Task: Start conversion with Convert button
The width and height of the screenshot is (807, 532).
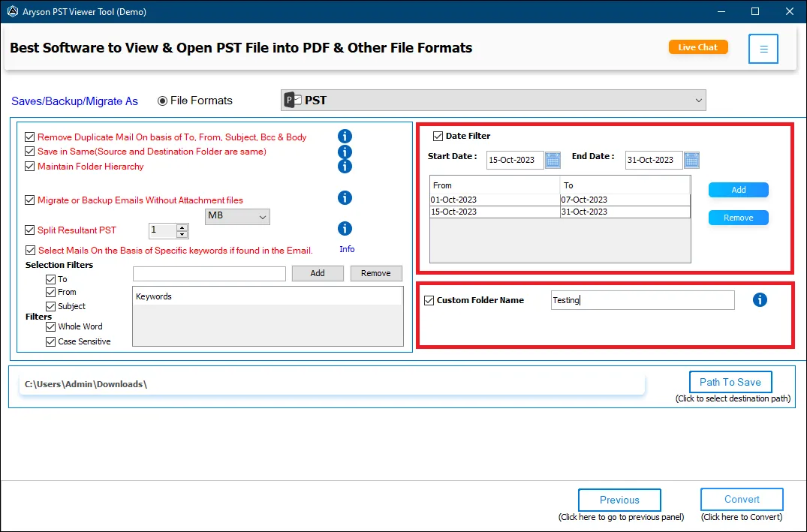Action: tap(742, 499)
